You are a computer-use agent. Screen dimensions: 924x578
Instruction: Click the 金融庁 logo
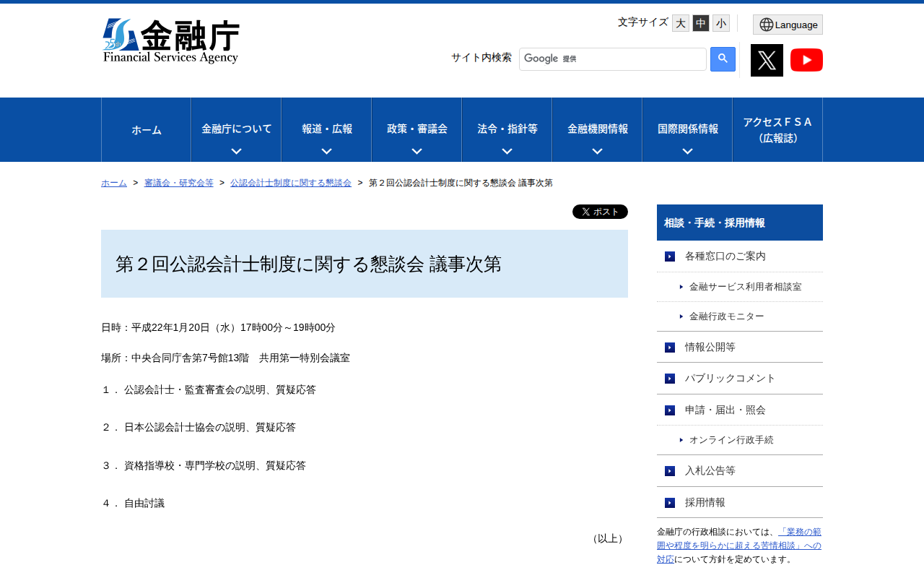[x=171, y=40]
